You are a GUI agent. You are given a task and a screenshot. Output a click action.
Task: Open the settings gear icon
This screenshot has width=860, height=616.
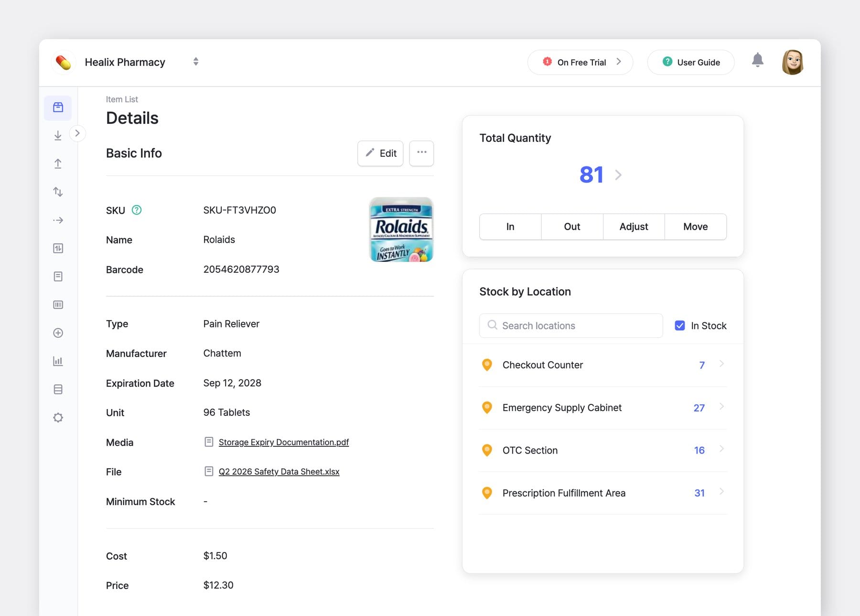point(58,417)
